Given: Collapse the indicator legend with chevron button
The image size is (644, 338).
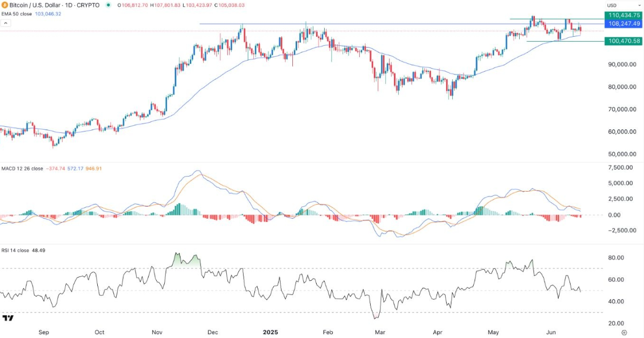Looking at the screenshot, I should [x=5, y=23].
